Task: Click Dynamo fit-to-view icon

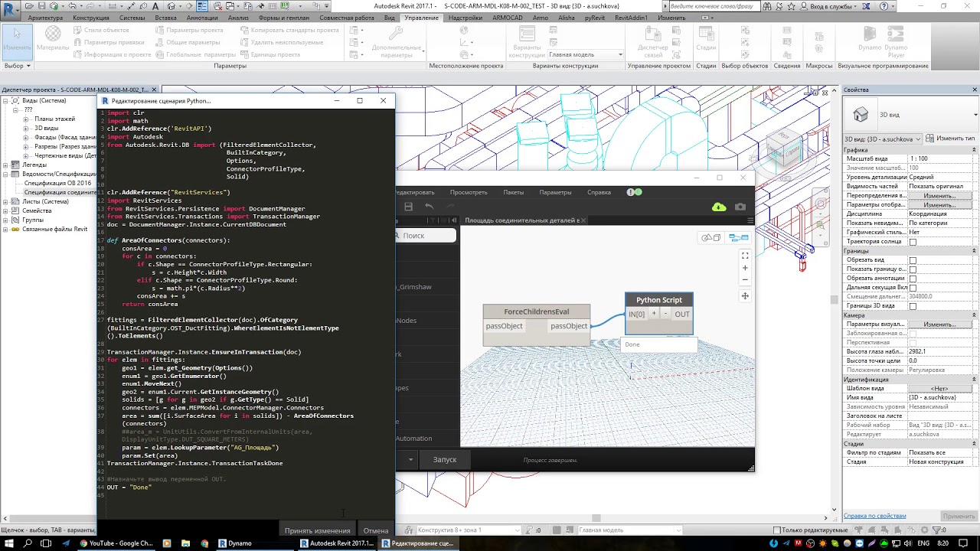Action: point(745,256)
